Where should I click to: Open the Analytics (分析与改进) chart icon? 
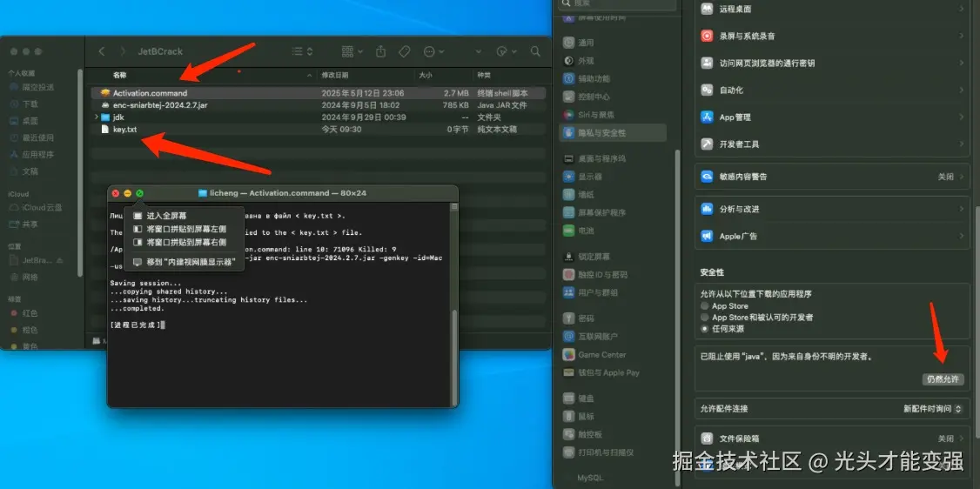(707, 209)
